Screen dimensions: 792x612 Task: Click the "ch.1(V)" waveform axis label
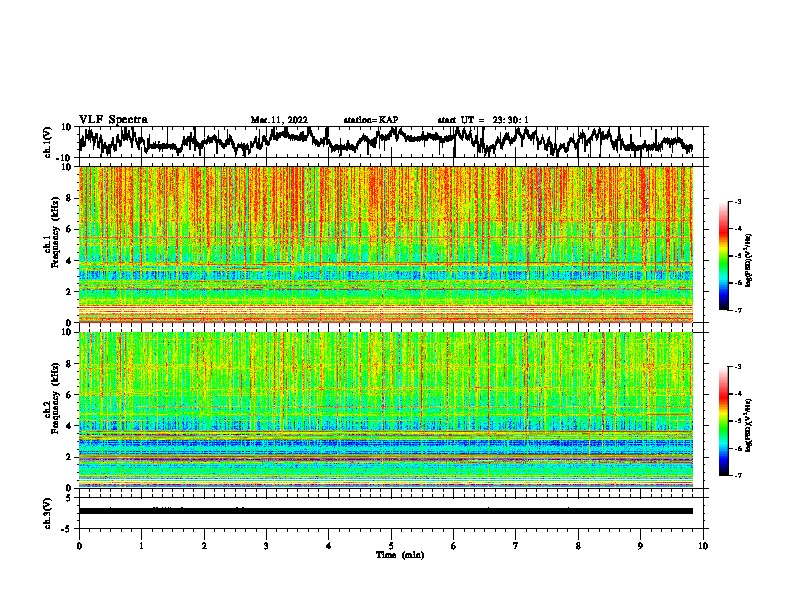[47, 142]
